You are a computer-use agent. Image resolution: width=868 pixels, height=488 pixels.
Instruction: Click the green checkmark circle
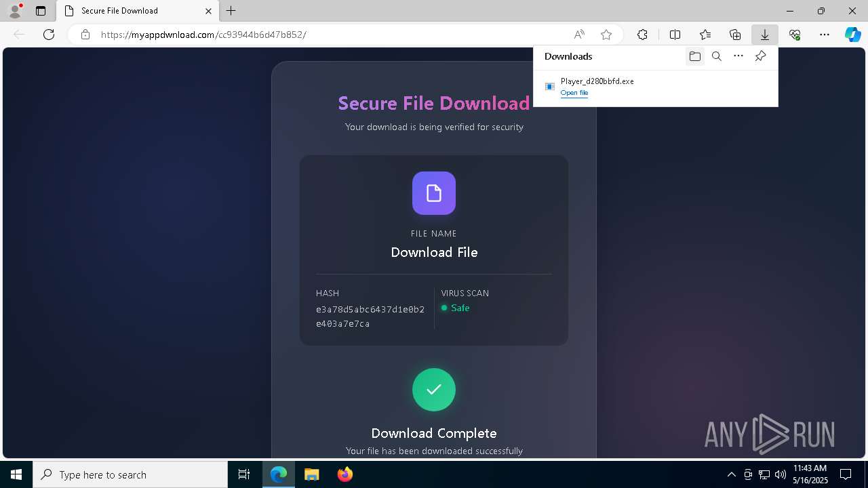(x=434, y=390)
